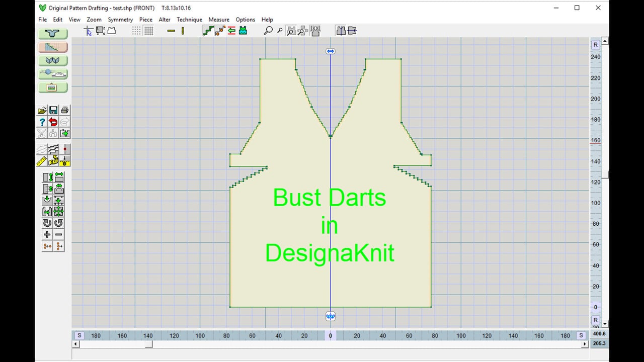The height and width of the screenshot is (362, 644).
Task: Click the paste clipboard arrow icon
Action: click(65, 133)
